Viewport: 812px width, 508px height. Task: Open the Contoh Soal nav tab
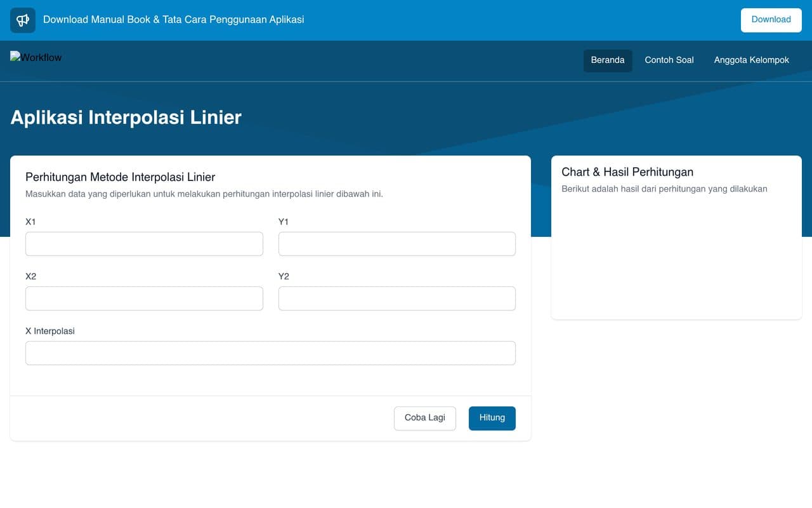point(669,60)
